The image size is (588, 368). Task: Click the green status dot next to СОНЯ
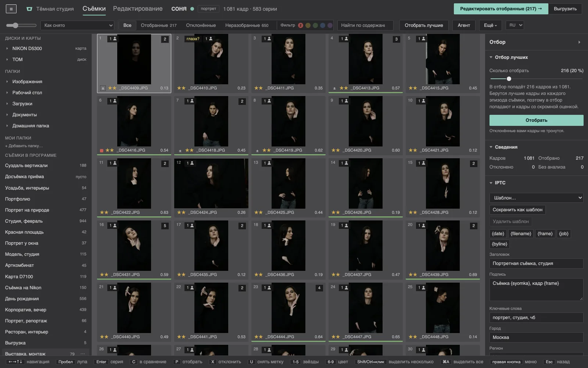click(x=192, y=9)
